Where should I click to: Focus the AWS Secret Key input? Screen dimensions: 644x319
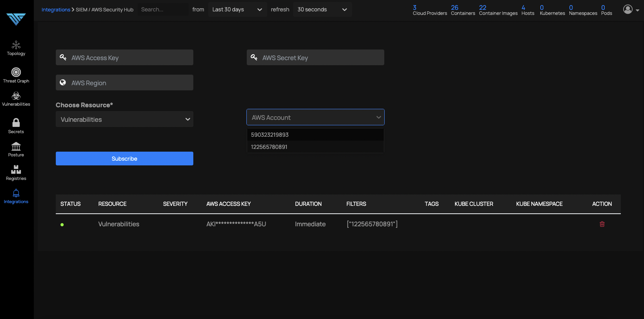point(316,57)
